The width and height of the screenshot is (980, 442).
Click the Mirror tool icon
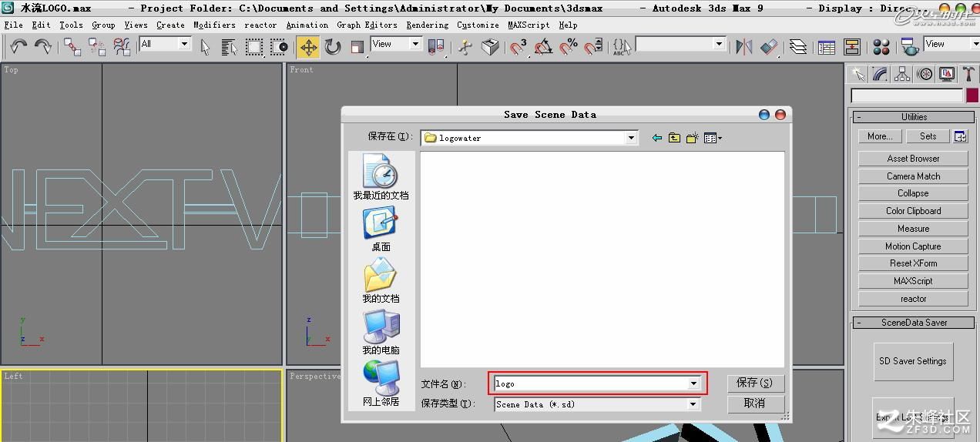coord(743,47)
